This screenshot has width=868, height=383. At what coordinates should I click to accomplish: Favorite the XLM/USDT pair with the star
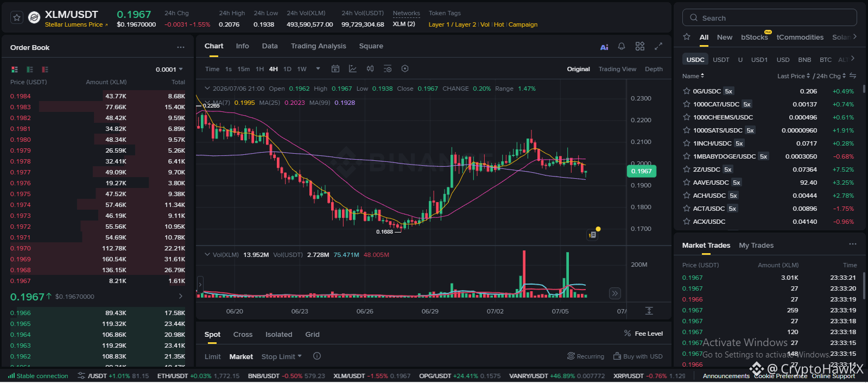pos(17,17)
